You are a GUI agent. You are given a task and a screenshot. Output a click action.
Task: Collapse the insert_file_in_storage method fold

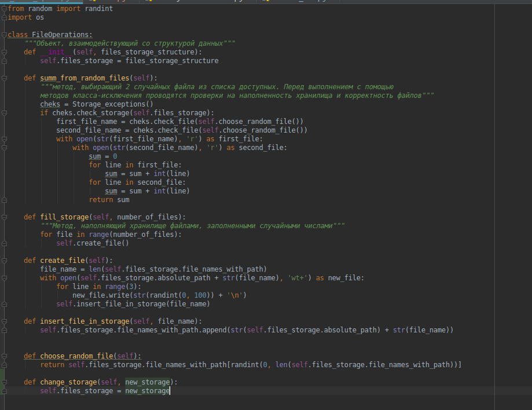(x=4, y=321)
